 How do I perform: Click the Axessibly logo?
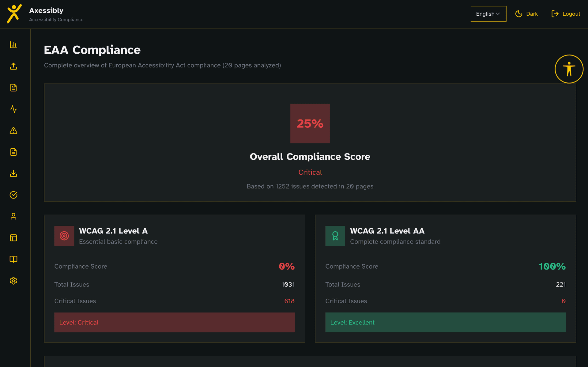pyautogui.click(x=13, y=14)
